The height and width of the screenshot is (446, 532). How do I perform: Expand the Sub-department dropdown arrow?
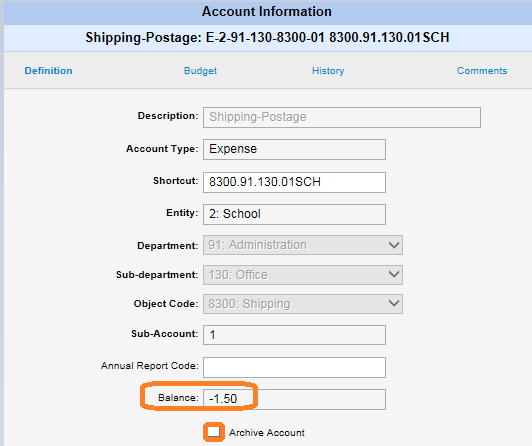pos(394,274)
